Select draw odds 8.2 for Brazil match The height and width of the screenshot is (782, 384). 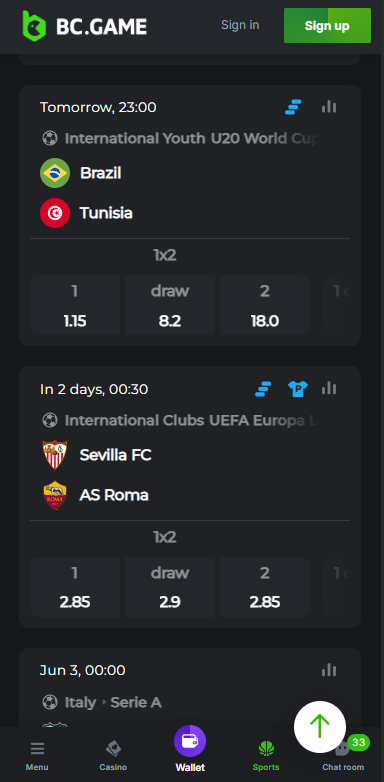tap(170, 305)
